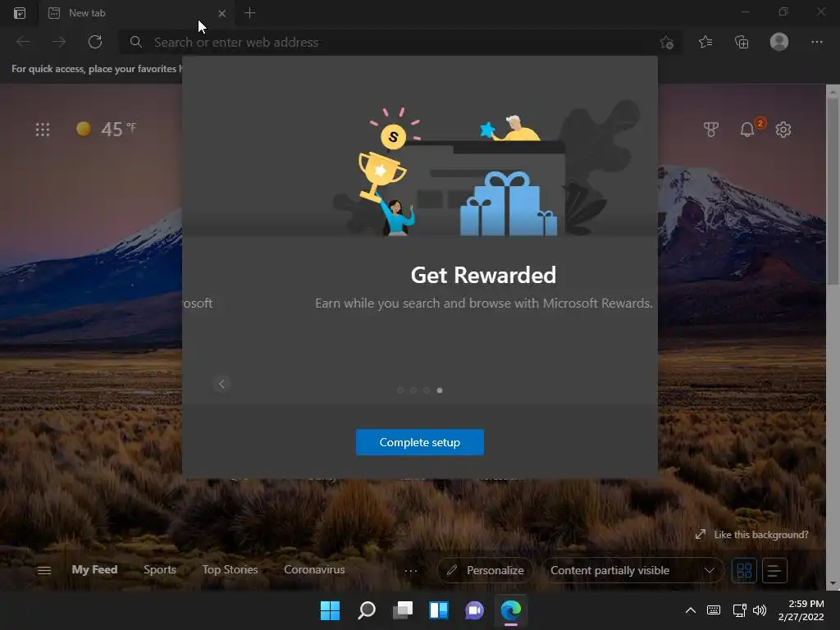Open the tab actions menu icon
The width and height of the screenshot is (840, 630).
(20, 13)
